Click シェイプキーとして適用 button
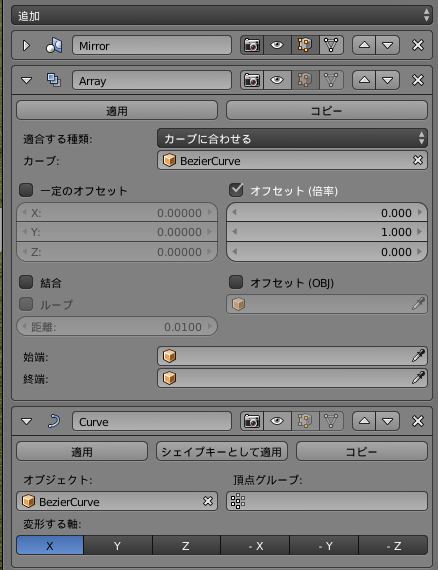Viewport: 438px width, 570px height. pos(222,451)
